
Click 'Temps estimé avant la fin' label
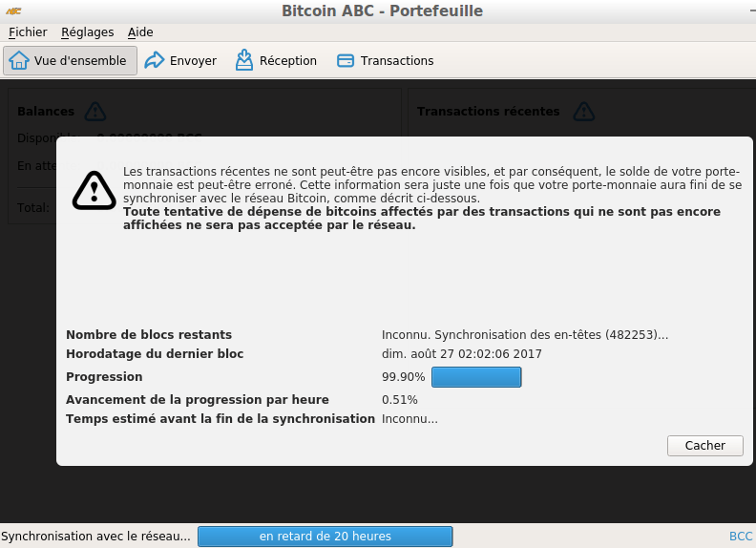[x=220, y=419]
